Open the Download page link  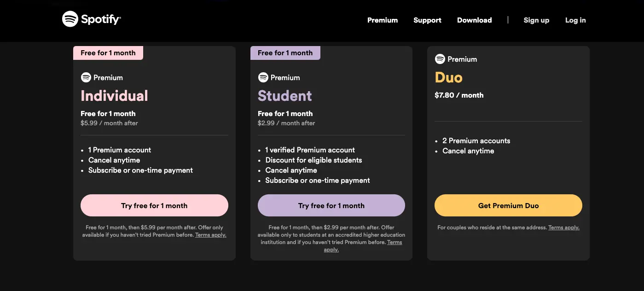tap(474, 20)
